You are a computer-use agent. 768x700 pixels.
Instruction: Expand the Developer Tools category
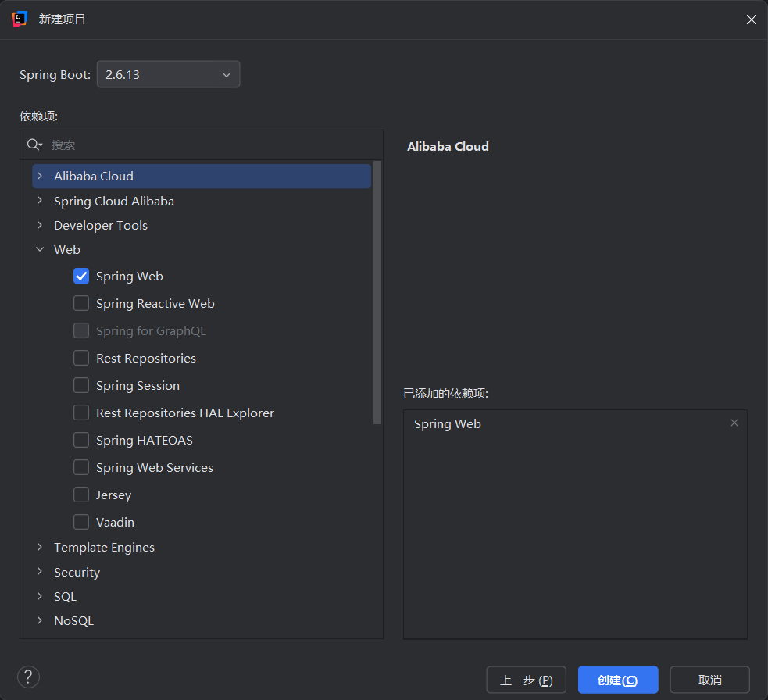40,225
